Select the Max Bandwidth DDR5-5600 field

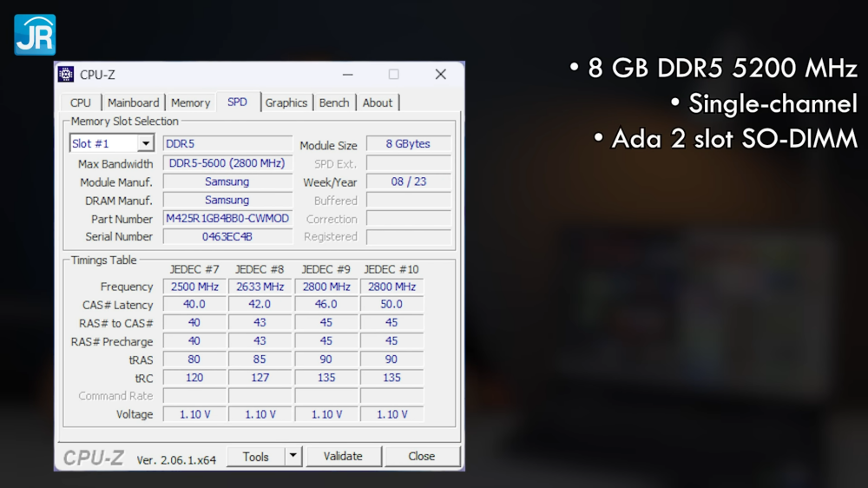[227, 163]
